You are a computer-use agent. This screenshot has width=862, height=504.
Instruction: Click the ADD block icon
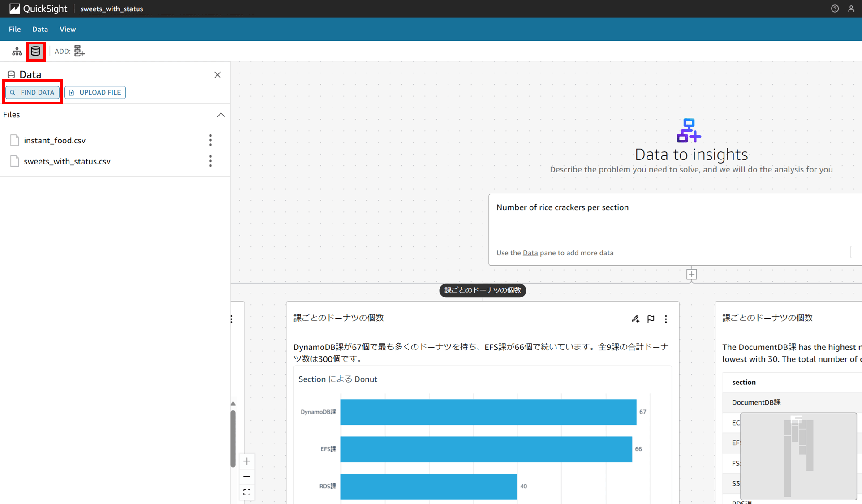tap(79, 52)
